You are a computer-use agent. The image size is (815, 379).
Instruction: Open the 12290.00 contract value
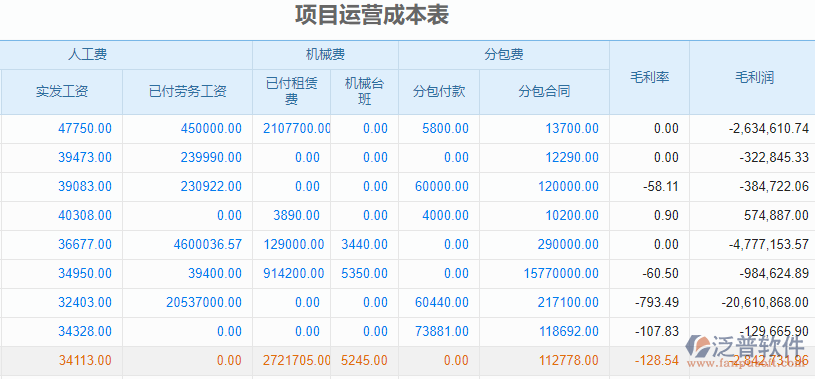click(x=572, y=158)
